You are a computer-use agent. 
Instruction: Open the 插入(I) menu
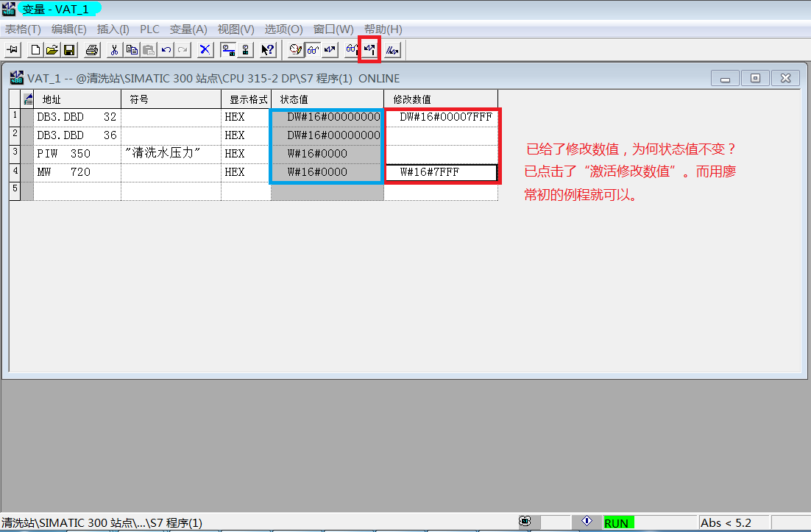[113, 29]
